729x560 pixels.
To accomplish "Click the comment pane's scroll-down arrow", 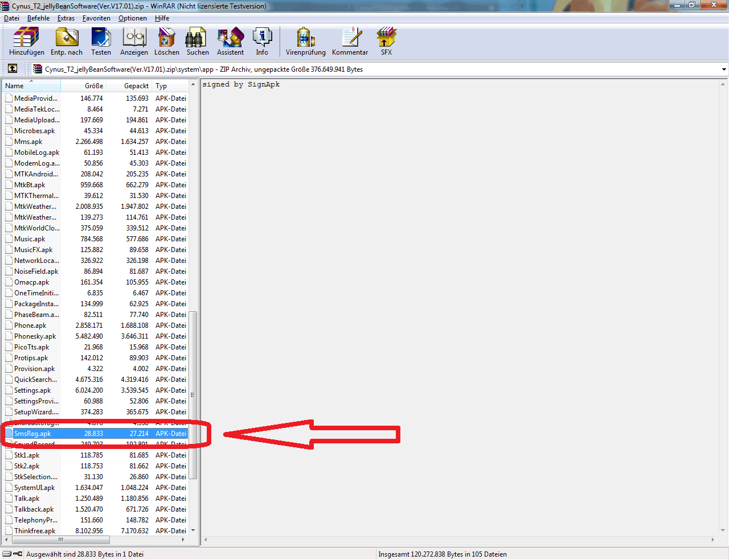I will [x=723, y=530].
